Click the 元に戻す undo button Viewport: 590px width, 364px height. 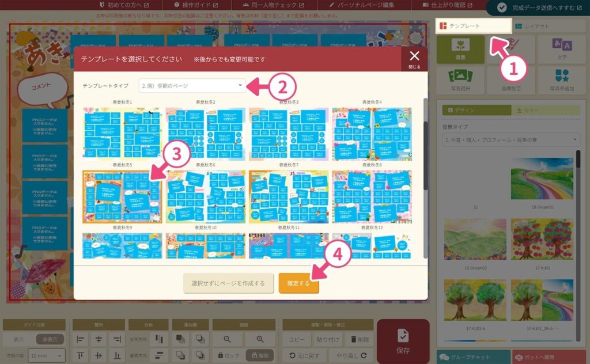coord(304,355)
